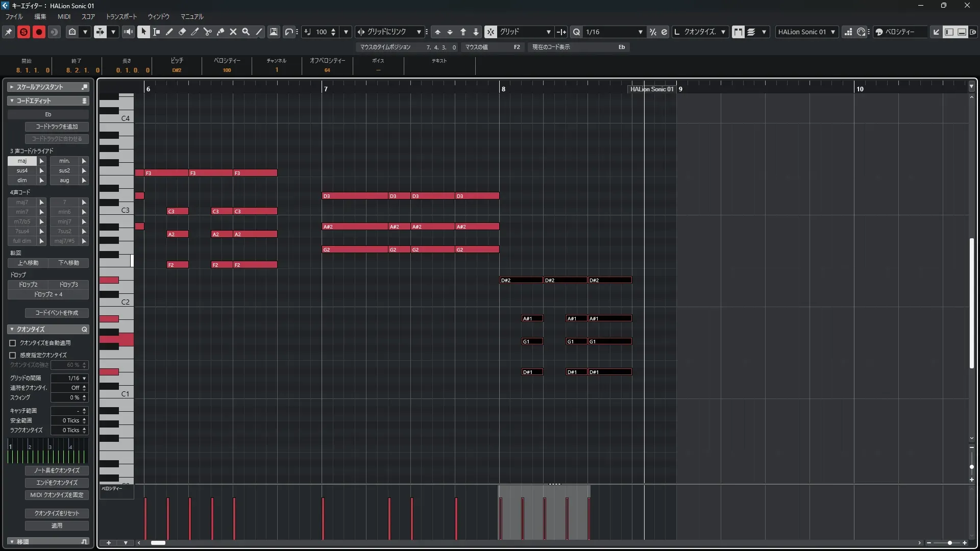Enable クオンタイズを自動適用 checkbox

pyautogui.click(x=13, y=343)
